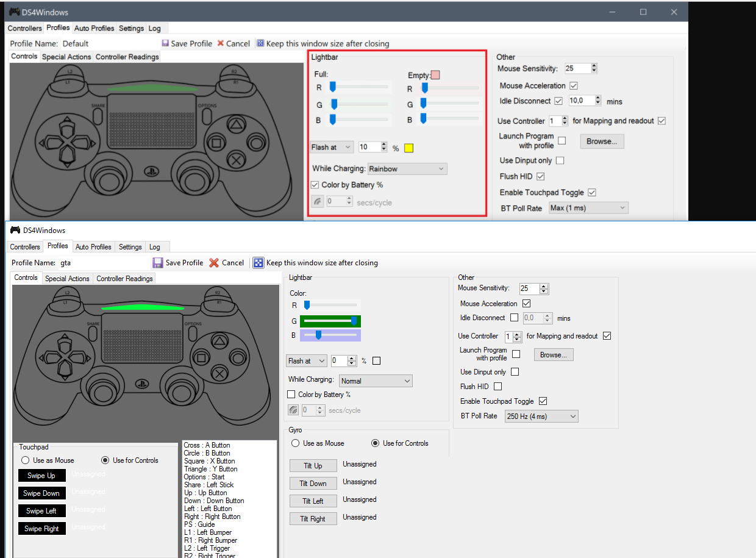
Task: Enable Idle Disconnect in gta window
Action: click(515, 318)
